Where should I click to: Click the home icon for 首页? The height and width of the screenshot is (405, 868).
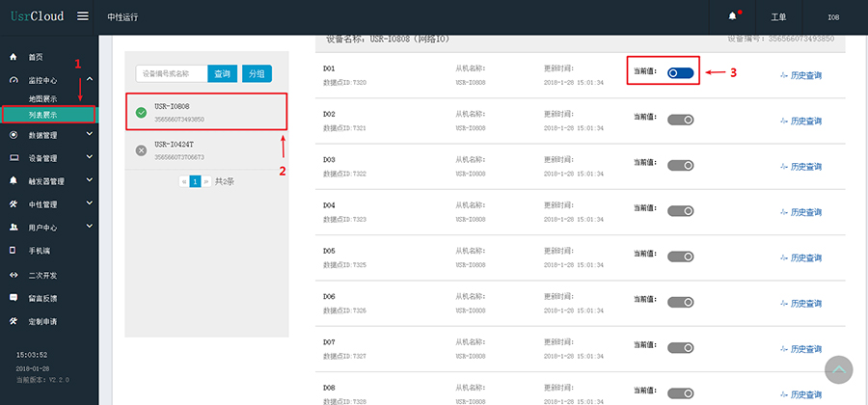(x=13, y=57)
